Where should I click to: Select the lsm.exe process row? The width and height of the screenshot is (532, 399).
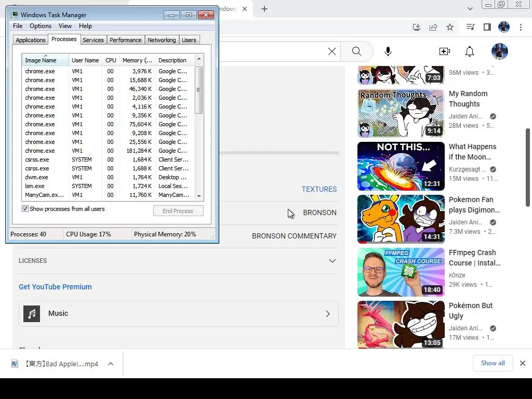click(x=108, y=186)
